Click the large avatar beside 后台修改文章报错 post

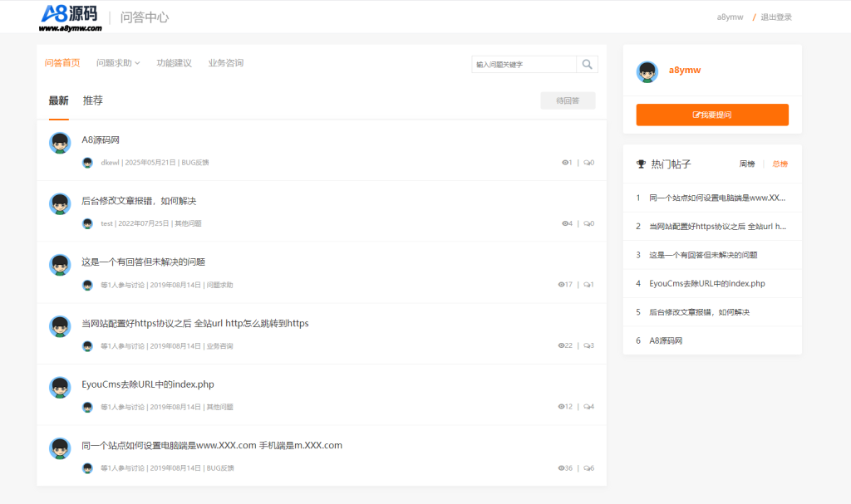click(60, 204)
